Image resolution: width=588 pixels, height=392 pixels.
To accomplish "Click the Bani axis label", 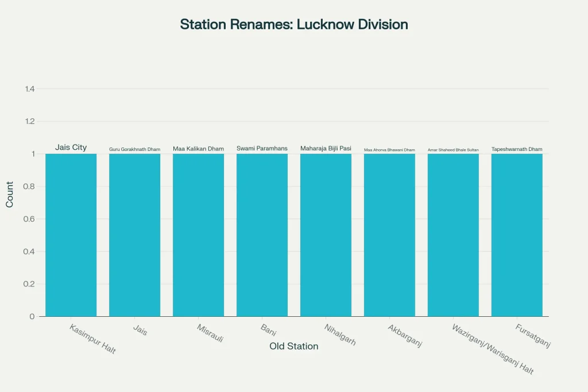I will pos(268,330).
